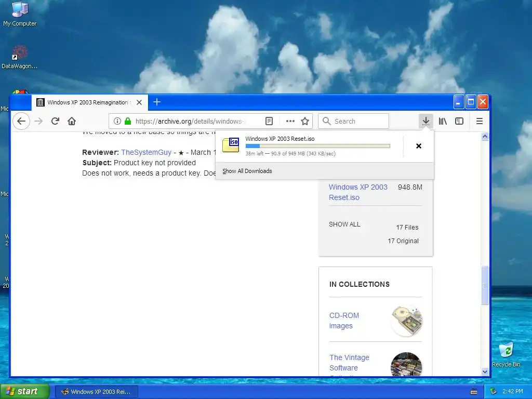532x399 pixels.
Task: Show site information icon in address bar
Action: click(117, 121)
